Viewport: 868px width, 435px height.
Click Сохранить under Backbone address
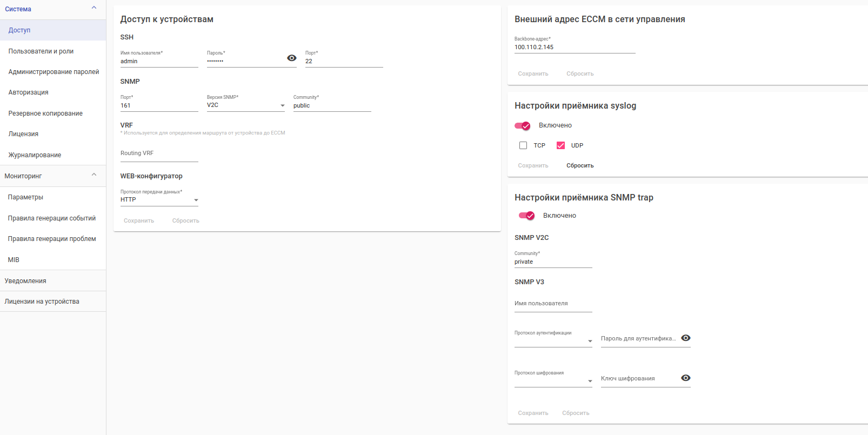pyautogui.click(x=533, y=74)
